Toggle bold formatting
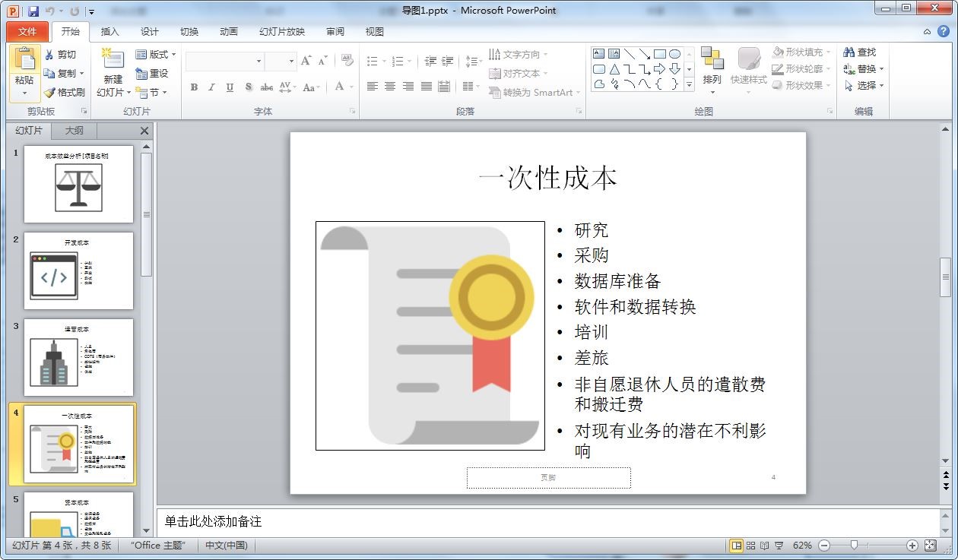 194,87
